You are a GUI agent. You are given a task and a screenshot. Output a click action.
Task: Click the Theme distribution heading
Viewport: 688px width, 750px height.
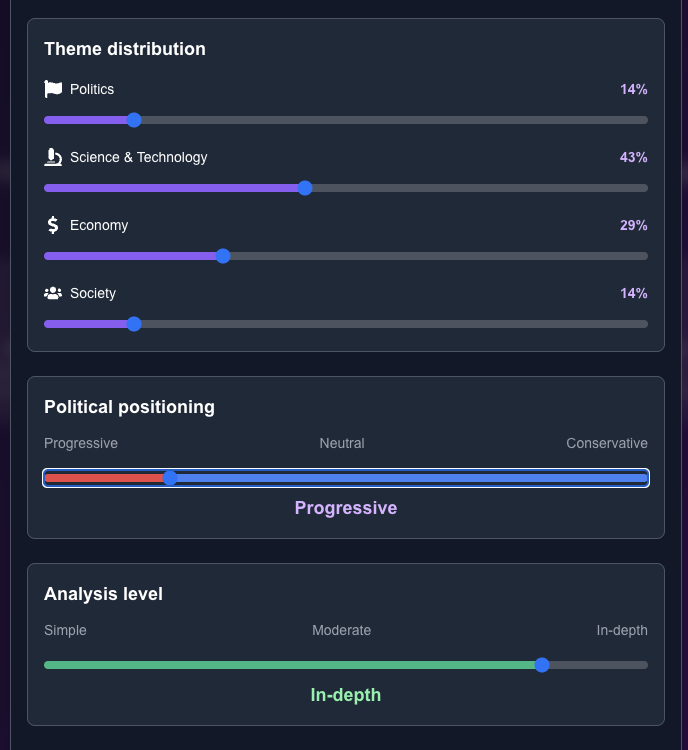point(125,49)
